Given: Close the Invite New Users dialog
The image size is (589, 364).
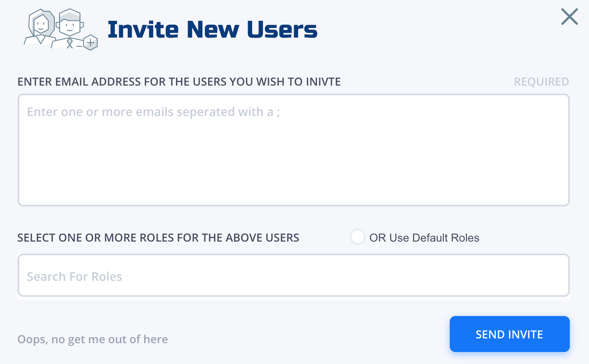Looking at the screenshot, I should (569, 17).
